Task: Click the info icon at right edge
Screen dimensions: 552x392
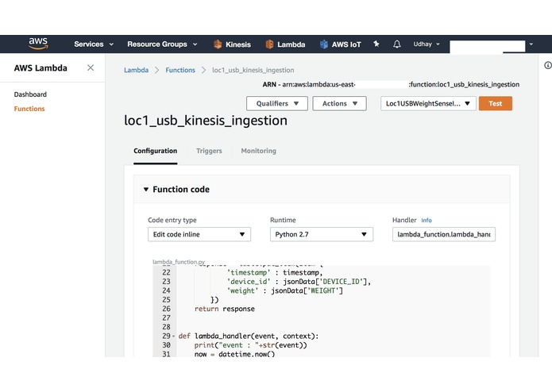Action: [x=546, y=64]
